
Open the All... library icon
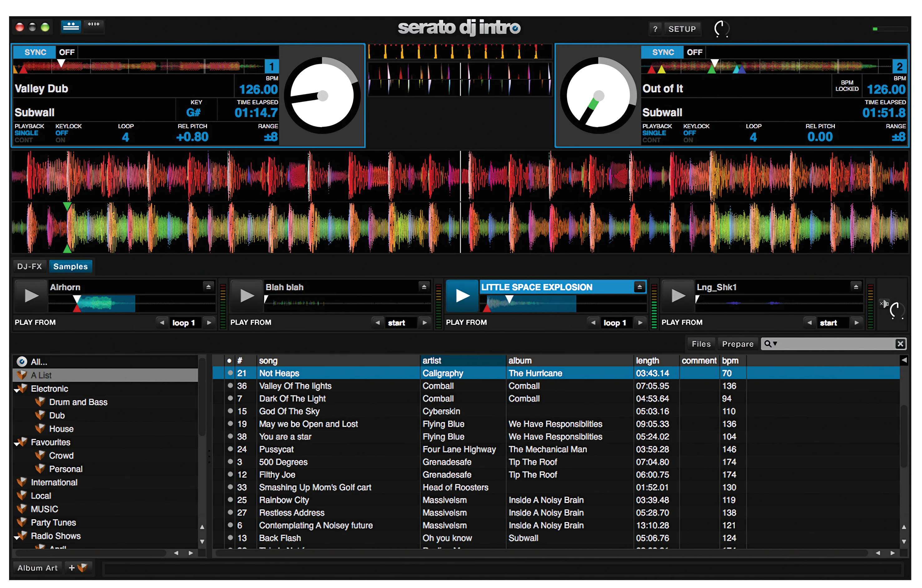(x=22, y=362)
